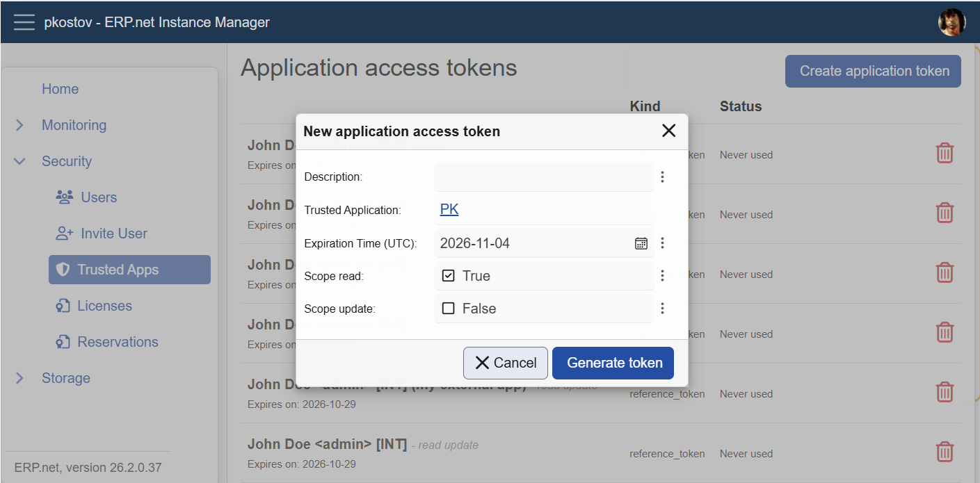Click the Reservations icon
This screenshot has width=980, height=483.
click(x=63, y=342)
